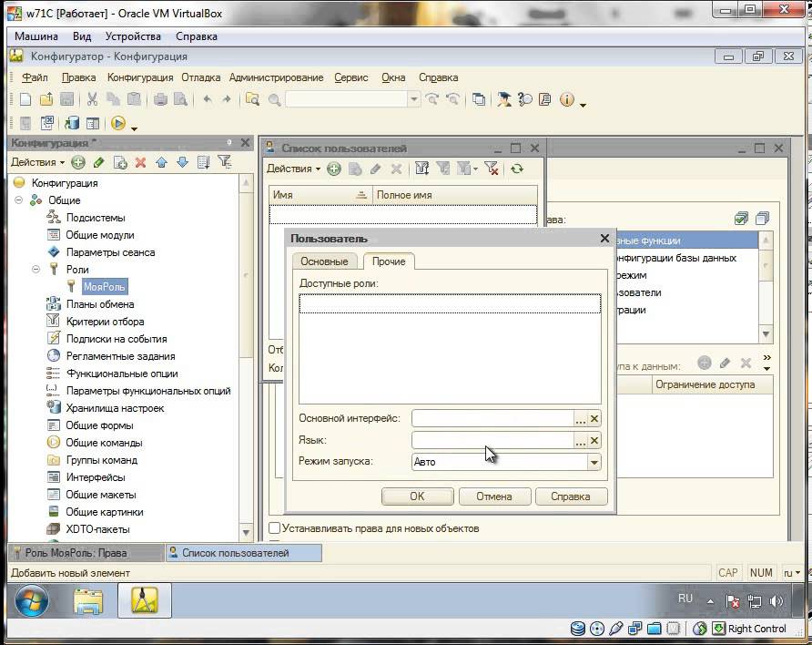
Task: Edit current item in Configuration panel
Action: coord(98,162)
